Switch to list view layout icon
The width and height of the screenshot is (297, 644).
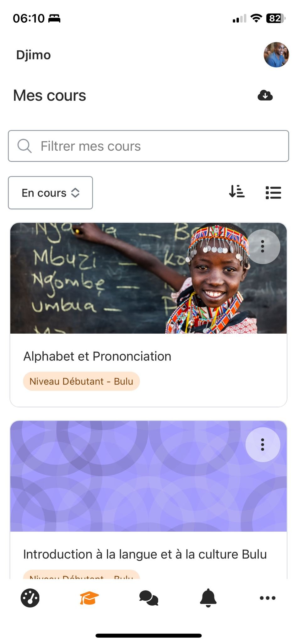(x=273, y=192)
